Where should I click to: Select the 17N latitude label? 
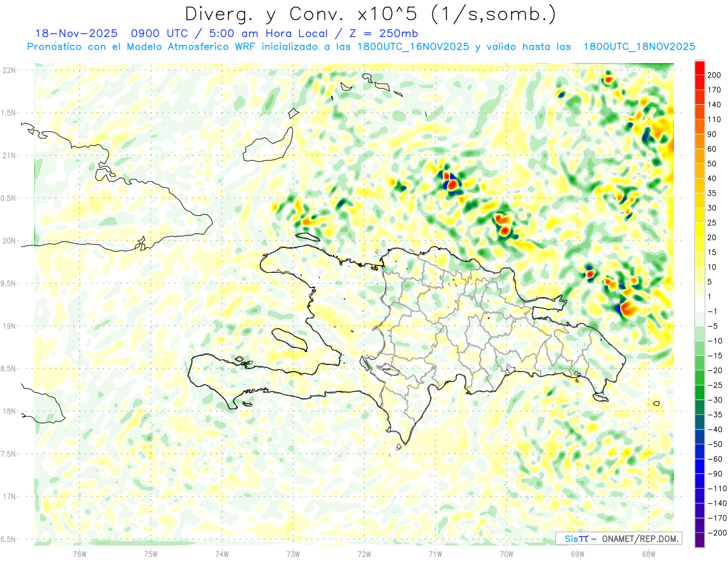(8, 497)
